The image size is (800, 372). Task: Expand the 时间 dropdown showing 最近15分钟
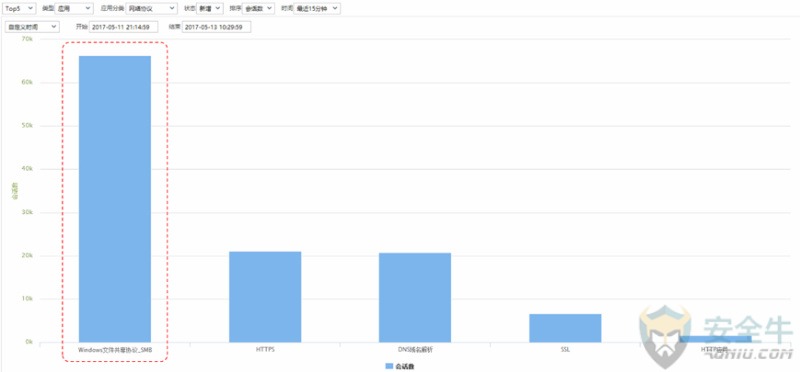click(x=317, y=8)
